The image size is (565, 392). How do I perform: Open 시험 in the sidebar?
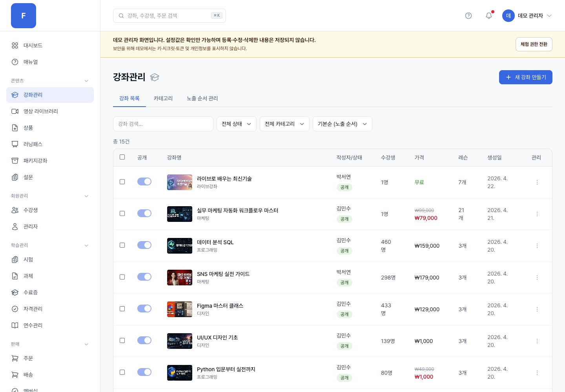pyautogui.click(x=50, y=260)
